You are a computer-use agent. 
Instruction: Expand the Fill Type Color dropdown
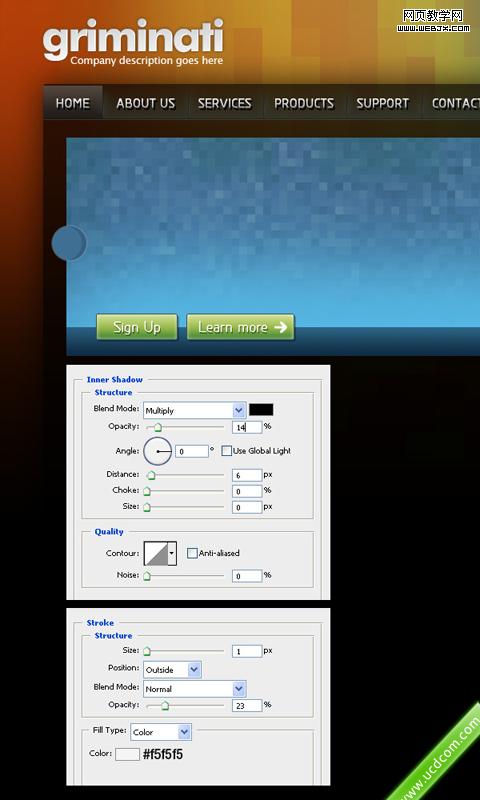click(x=161, y=732)
